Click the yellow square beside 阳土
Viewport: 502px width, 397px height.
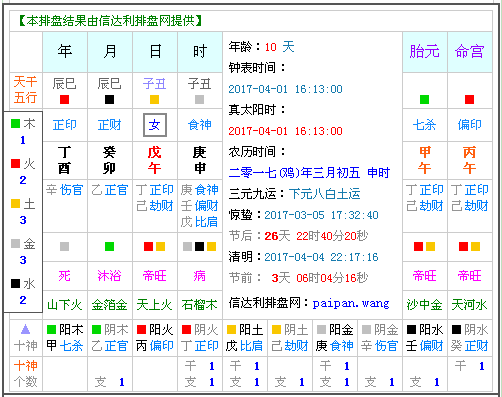[231, 330]
